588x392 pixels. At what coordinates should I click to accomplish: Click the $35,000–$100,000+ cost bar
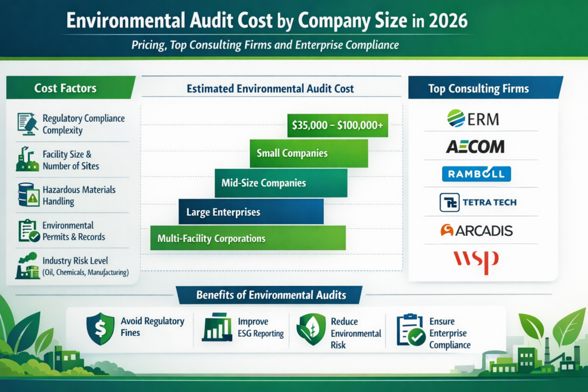pyautogui.click(x=336, y=125)
